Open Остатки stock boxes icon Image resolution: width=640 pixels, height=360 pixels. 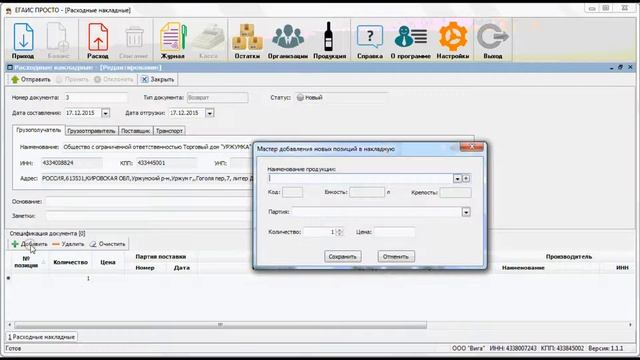pyautogui.click(x=247, y=40)
